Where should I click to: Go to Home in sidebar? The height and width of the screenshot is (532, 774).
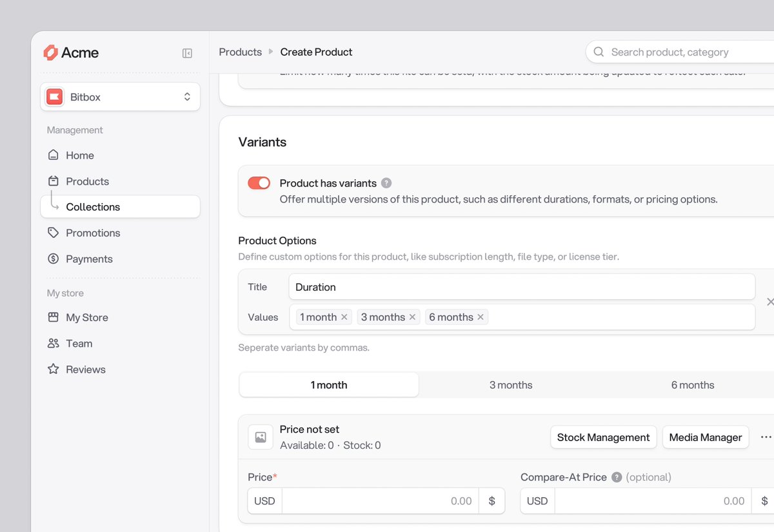[x=120, y=155]
